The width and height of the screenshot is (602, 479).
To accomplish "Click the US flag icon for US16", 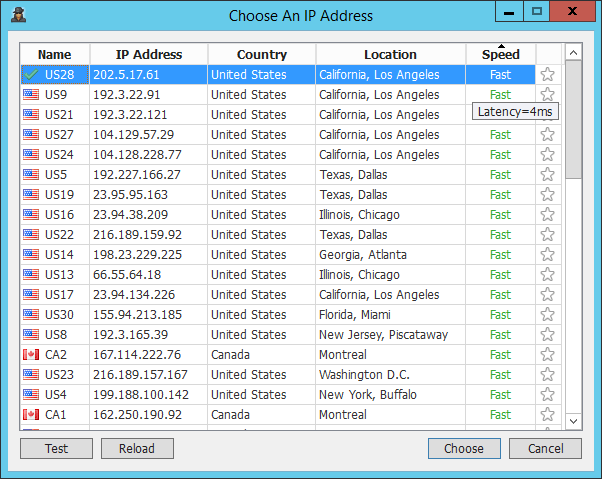I will [x=31, y=214].
